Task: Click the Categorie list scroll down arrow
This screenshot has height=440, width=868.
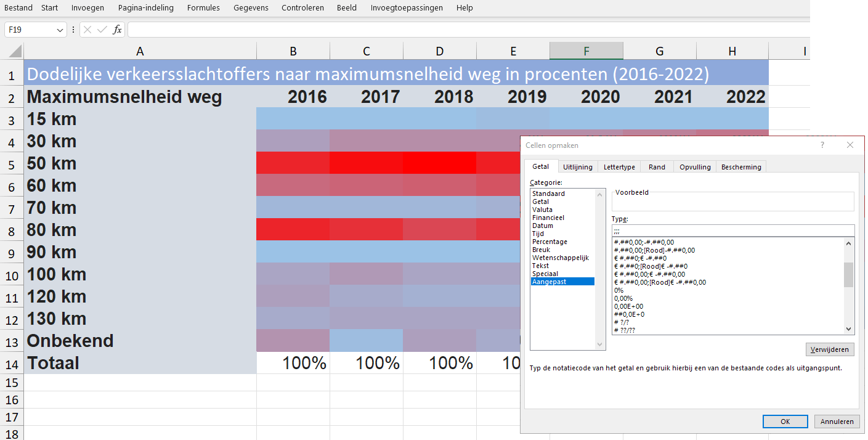Action: tap(601, 344)
